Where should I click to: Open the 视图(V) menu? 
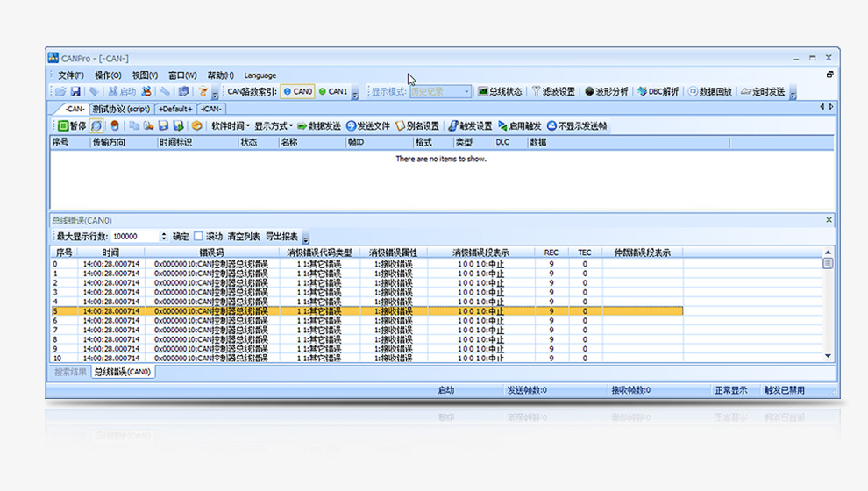[145, 75]
